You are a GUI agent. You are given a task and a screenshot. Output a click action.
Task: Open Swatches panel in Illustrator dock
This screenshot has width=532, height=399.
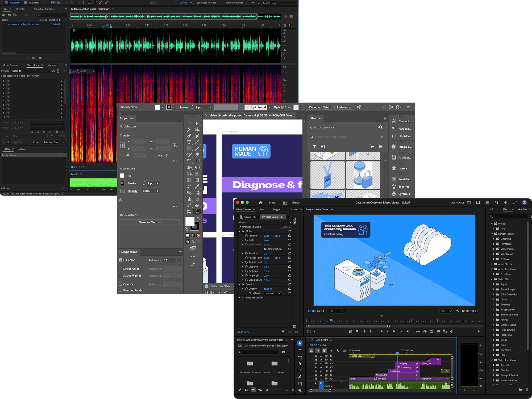tap(402, 179)
